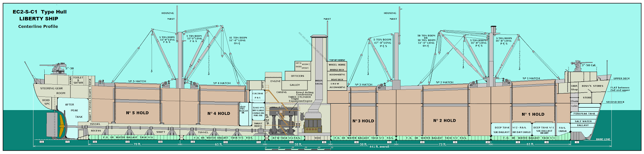Select the No 2 Hold compartment

(444, 120)
